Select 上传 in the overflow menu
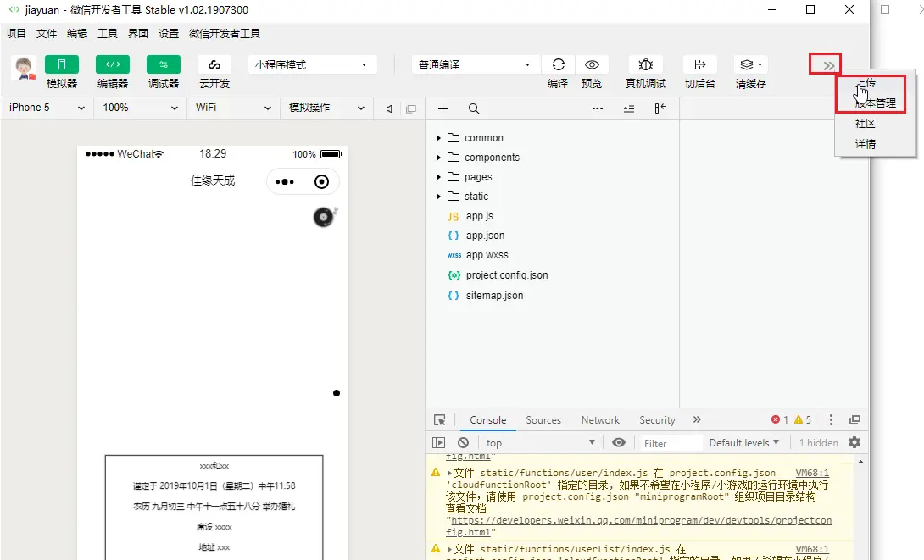Image resolution: width=924 pixels, height=560 pixels. pos(866,83)
